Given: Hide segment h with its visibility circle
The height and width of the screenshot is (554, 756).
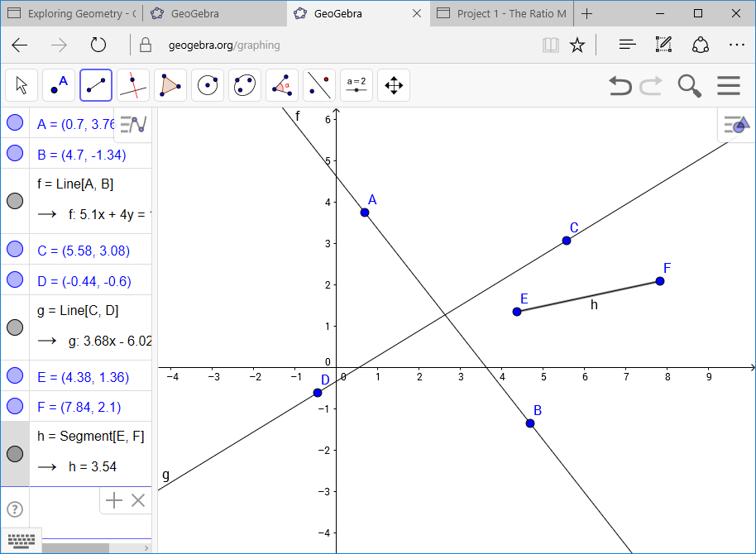Looking at the screenshot, I should tap(15, 453).
